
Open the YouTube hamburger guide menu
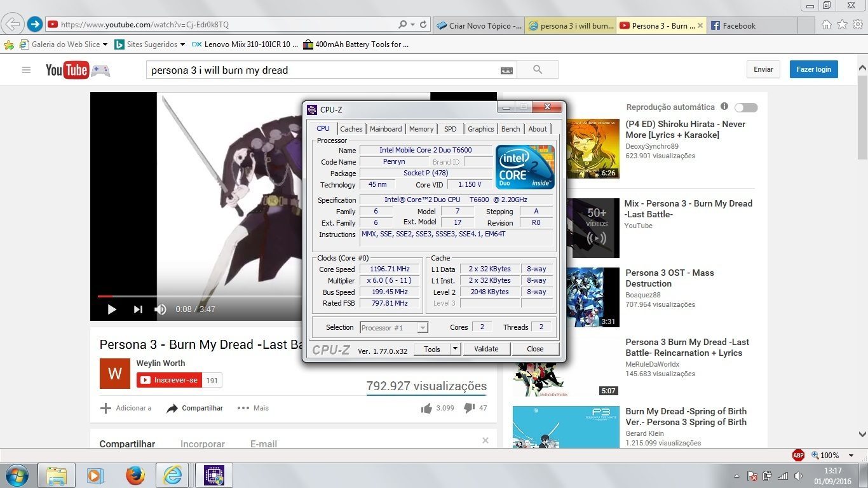26,70
